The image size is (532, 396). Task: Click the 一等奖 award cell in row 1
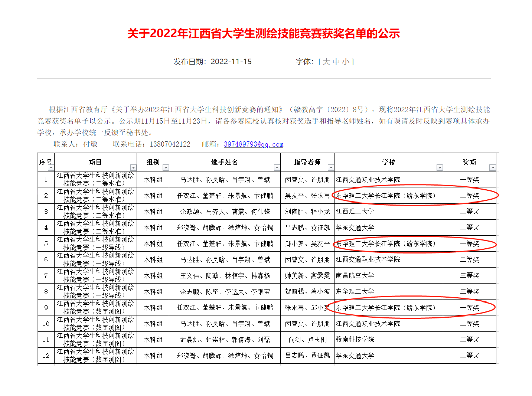tap(469, 180)
